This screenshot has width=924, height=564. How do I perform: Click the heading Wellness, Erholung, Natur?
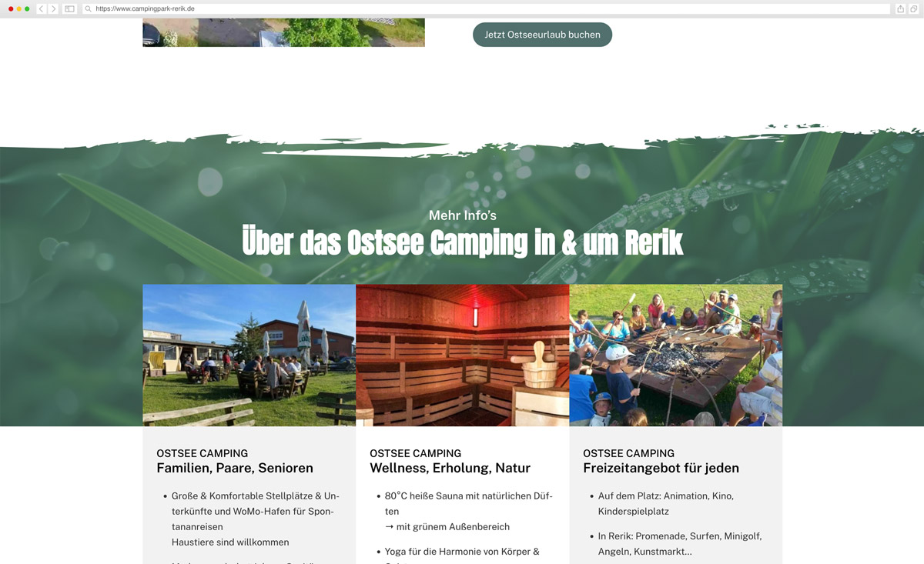tap(450, 468)
